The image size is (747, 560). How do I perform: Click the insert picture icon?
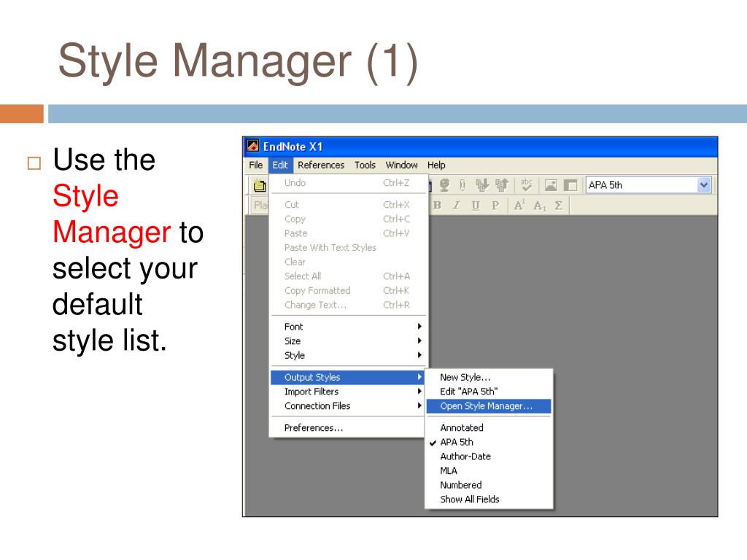551,184
